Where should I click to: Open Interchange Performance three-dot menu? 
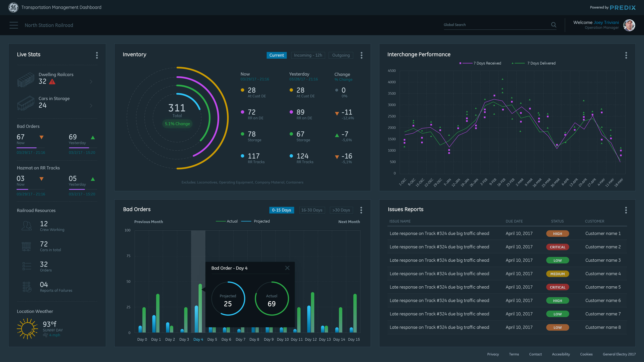point(626,55)
